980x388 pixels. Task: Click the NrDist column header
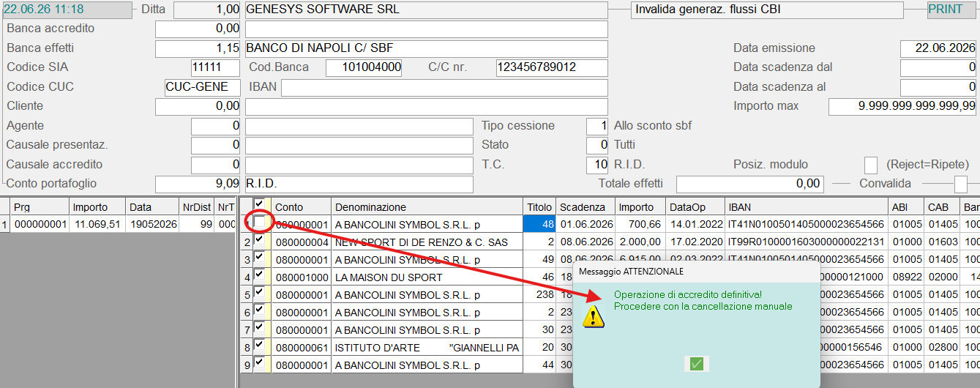click(197, 207)
